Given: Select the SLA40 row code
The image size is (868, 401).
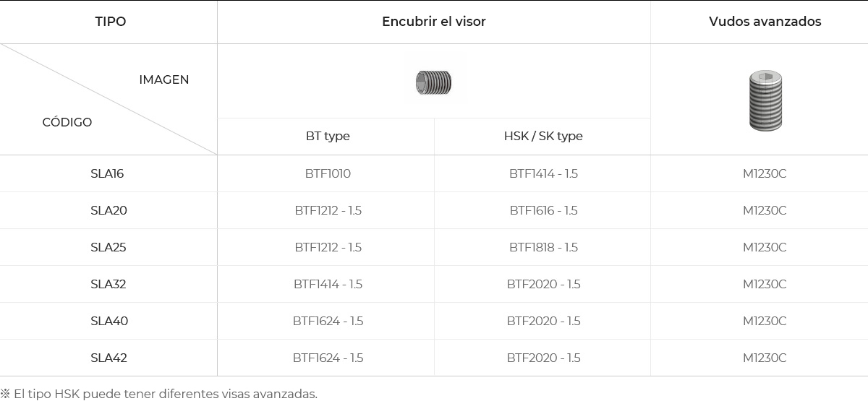Looking at the screenshot, I should pyautogui.click(x=109, y=321).
